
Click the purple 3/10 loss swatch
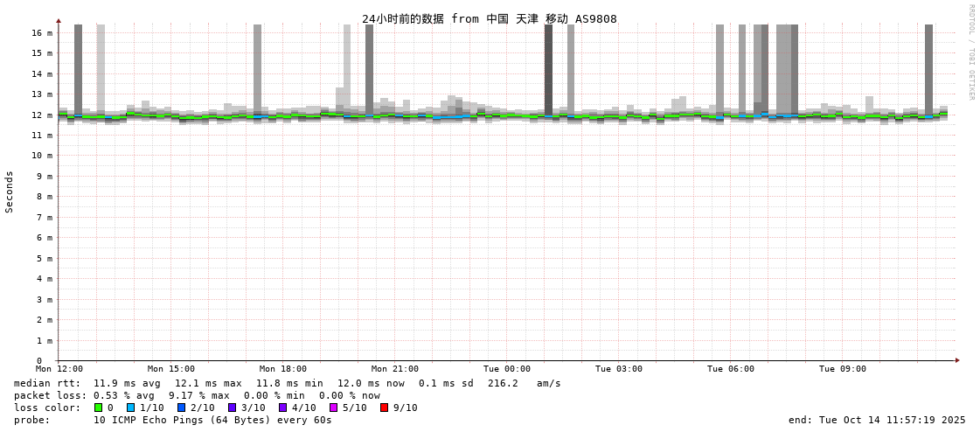click(232, 408)
